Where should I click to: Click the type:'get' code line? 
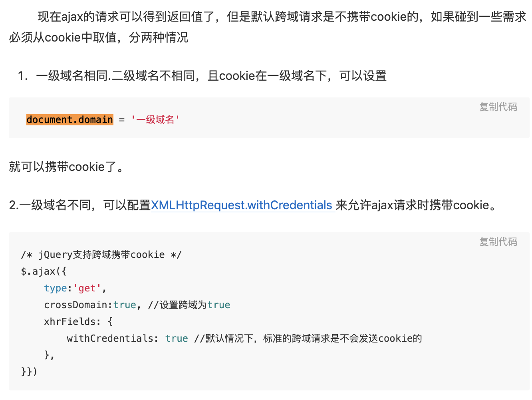[75, 288]
